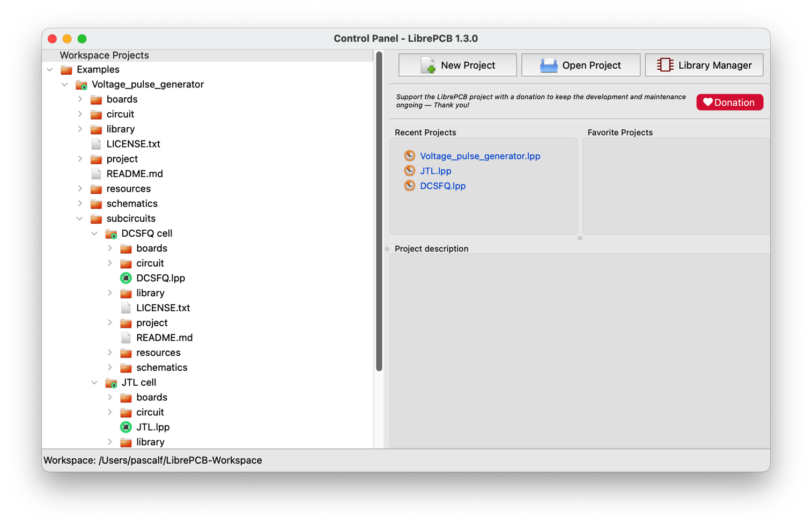
Task: Create a New Project
Action: [457, 65]
